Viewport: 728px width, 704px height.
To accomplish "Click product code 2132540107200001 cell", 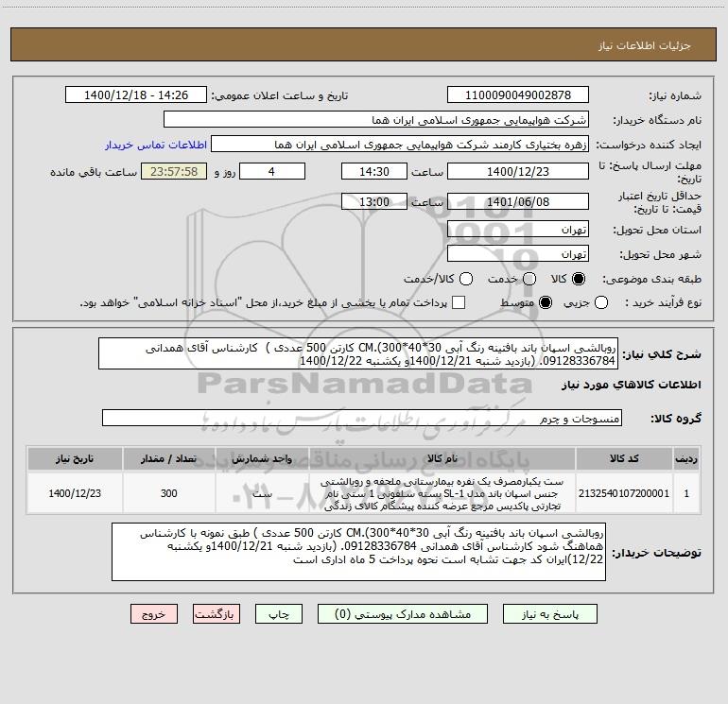I will click(624, 493).
